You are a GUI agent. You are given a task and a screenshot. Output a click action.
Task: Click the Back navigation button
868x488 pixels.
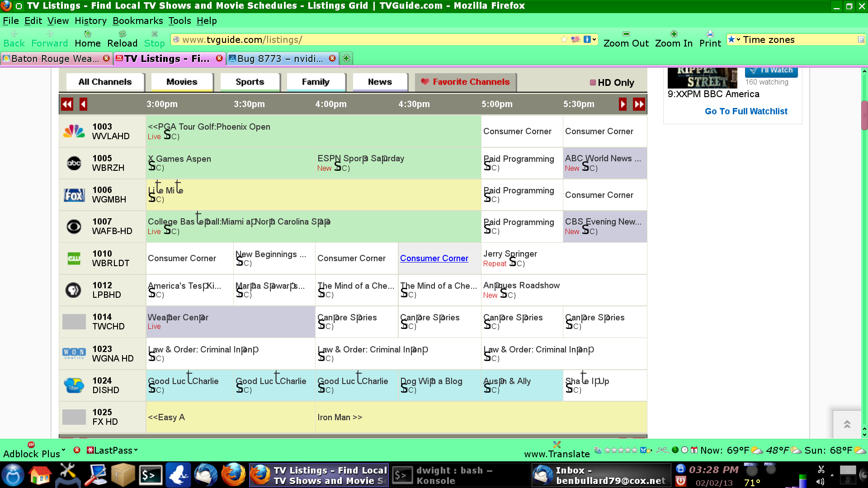(x=14, y=39)
